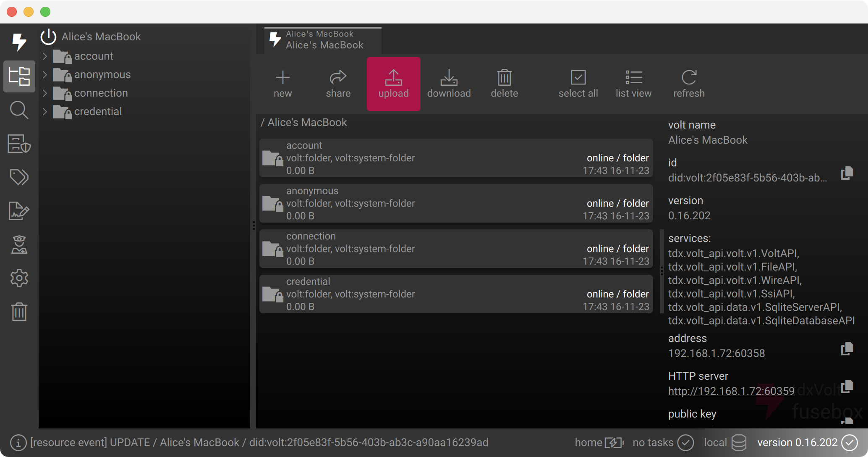Click the local label in status bar
The width and height of the screenshot is (868, 457).
point(715,442)
